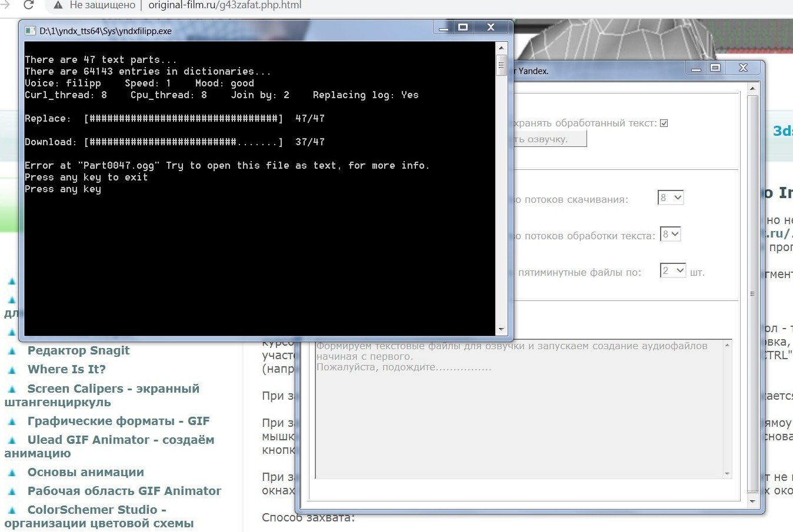Screen dimensions: 793x532
Task: Click the Yandex dialog scrollbar up arrow
Action: pyautogui.click(x=752, y=89)
